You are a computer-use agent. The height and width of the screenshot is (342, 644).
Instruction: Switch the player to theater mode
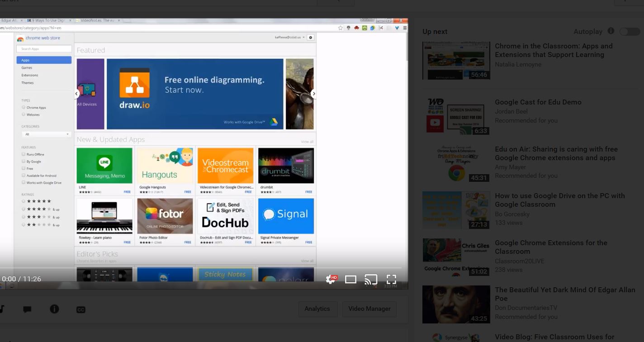pyautogui.click(x=350, y=279)
